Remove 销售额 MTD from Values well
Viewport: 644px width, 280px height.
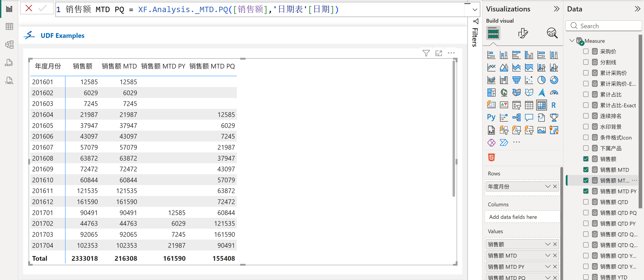[x=555, y=255]
